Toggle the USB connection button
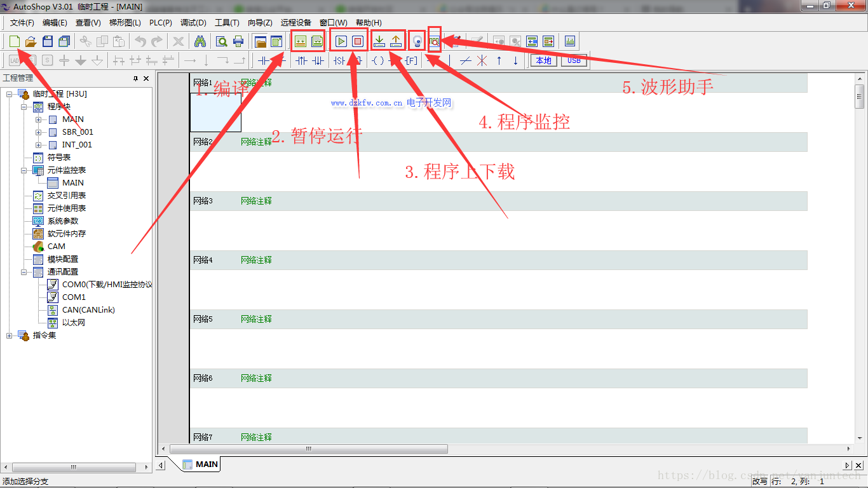Viewport: 868px width, 488px height. click(x=574, y=61)
